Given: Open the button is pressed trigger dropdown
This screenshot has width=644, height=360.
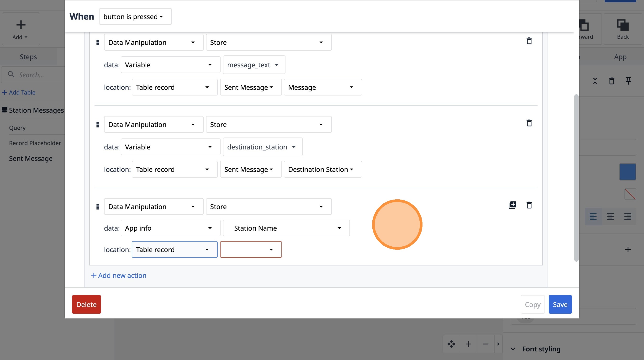Looking at the screenshot, I should click(x=135, y=17).
